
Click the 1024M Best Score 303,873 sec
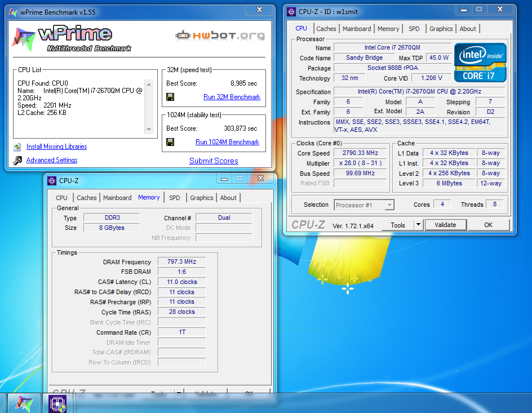click(240, 128)
